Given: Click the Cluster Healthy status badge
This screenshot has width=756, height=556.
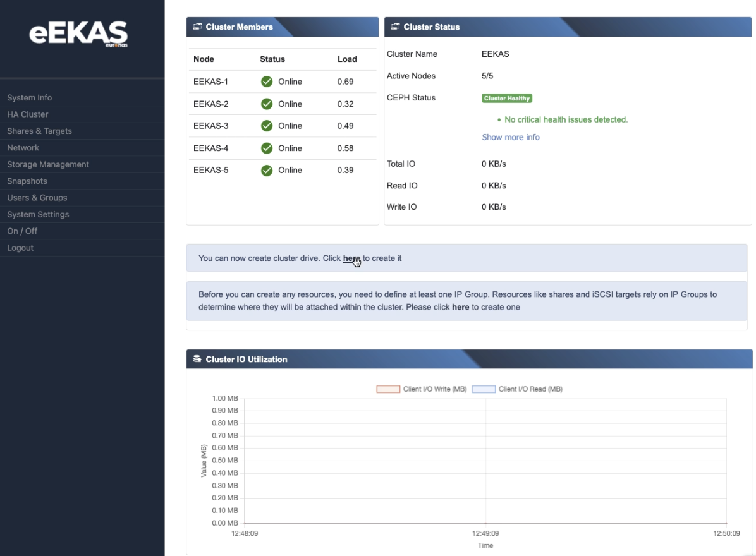Looking at the screenshot, I should point(507,99).
